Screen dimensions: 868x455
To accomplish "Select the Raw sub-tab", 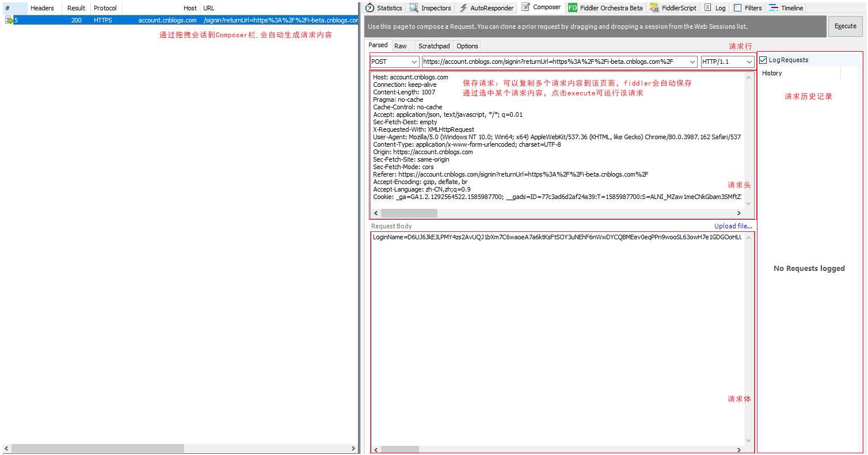I will (401, 46).
